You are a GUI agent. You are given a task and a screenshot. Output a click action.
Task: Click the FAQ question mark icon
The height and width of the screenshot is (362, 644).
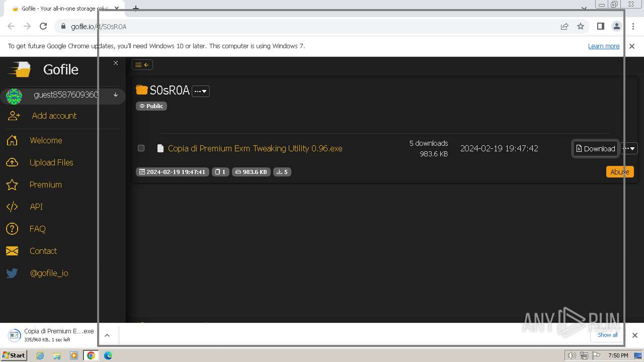[x=12, y=229]
